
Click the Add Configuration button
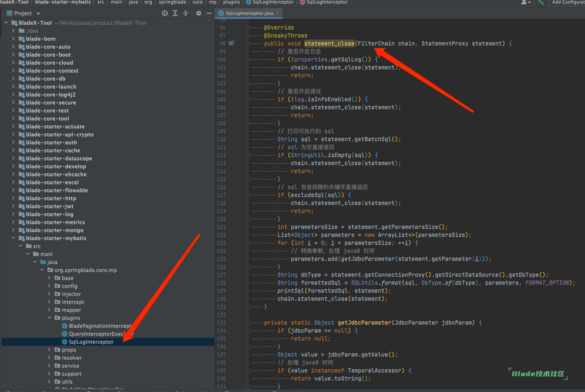coord(567,2)
